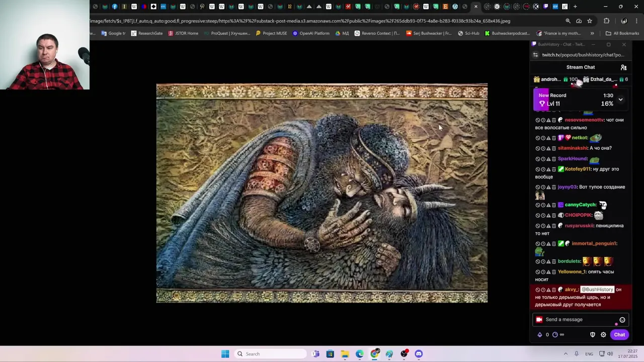The height and width of the screenshot is (362, 644).
Task: Click the camera icon in message box
Action: tap(539, 320)
